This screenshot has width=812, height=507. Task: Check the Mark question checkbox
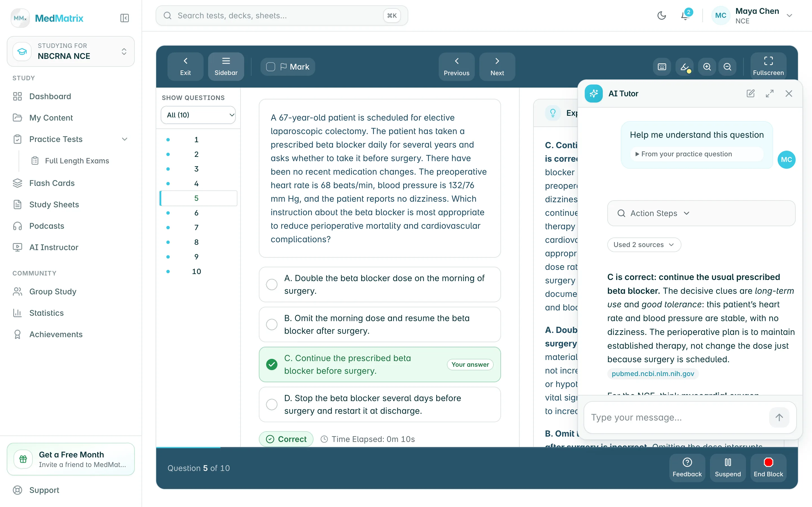pyautogui.click(x=270, y=67)
